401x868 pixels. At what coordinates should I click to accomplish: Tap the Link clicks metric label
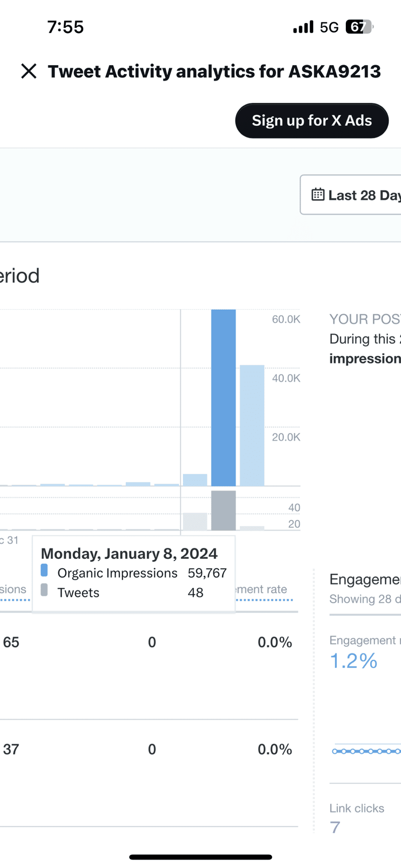pyautogui.click(x=357, y=808)
